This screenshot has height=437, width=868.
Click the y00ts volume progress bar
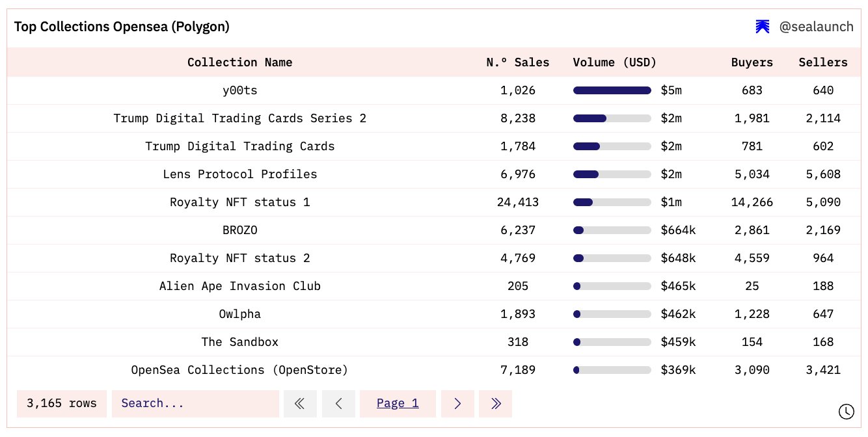pos(612,90)
